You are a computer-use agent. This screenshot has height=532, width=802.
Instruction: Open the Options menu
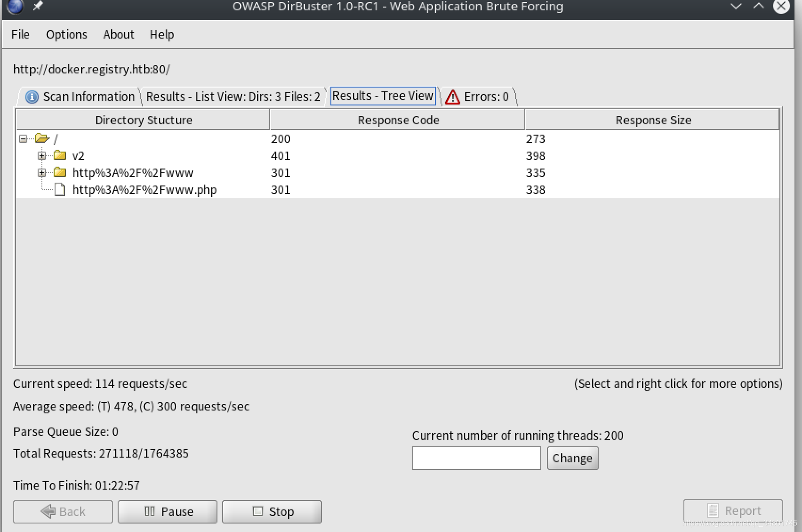pyautogui.click(x=66, y=34)
